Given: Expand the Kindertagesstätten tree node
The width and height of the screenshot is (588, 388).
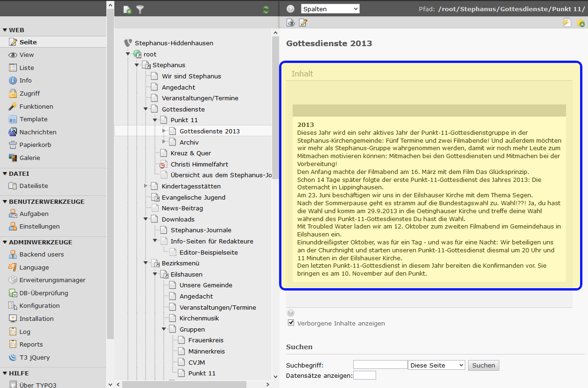Looking at the screenshot, I should click(x=146, y=186).
